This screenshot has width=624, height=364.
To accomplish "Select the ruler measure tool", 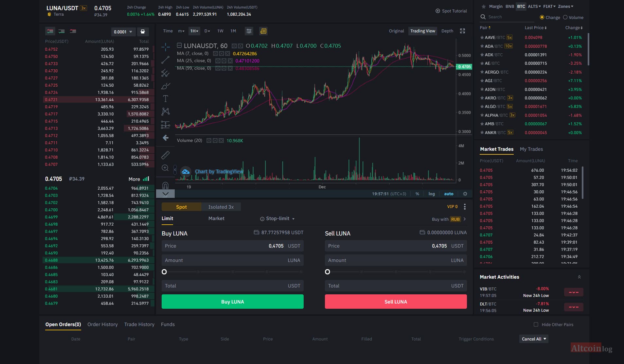I will (166, 155).
